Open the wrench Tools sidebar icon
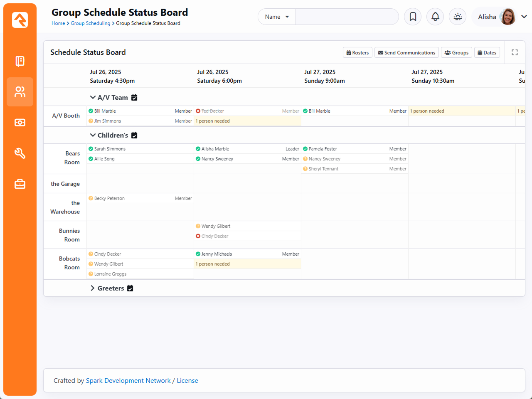This screenshot has height=399, width=532. pos(20,153)
